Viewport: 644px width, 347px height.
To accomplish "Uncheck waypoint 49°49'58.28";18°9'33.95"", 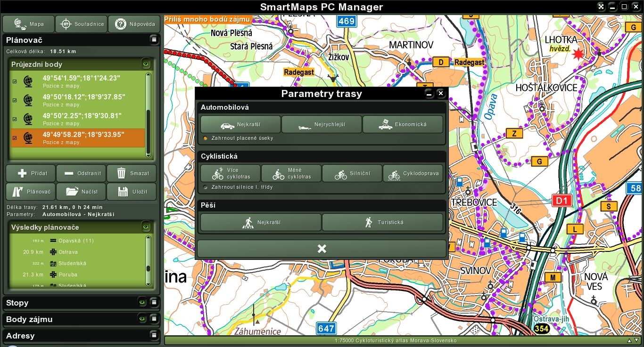I will click(15, 138).
